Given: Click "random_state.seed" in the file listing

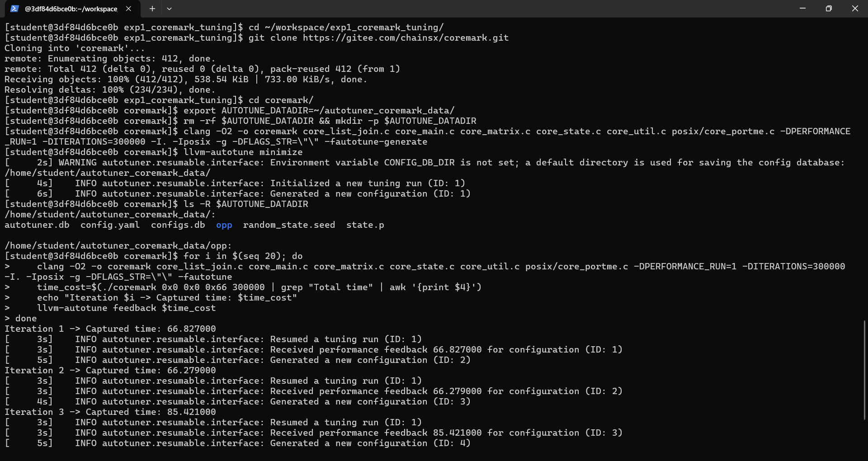Looking at the screenshot, I should tap(289, 225).
